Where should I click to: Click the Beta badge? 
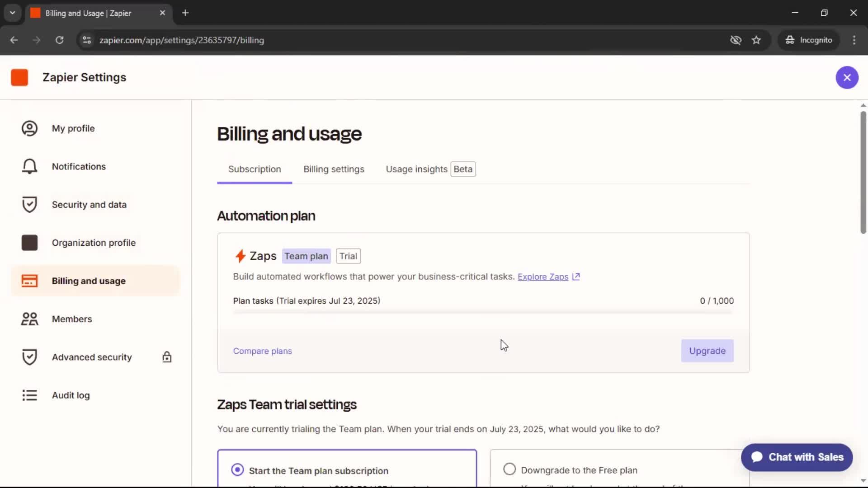click(463, 169)
